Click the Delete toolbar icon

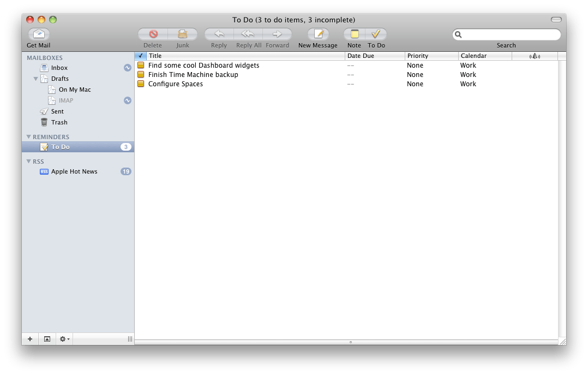click(x=153, y=34)
